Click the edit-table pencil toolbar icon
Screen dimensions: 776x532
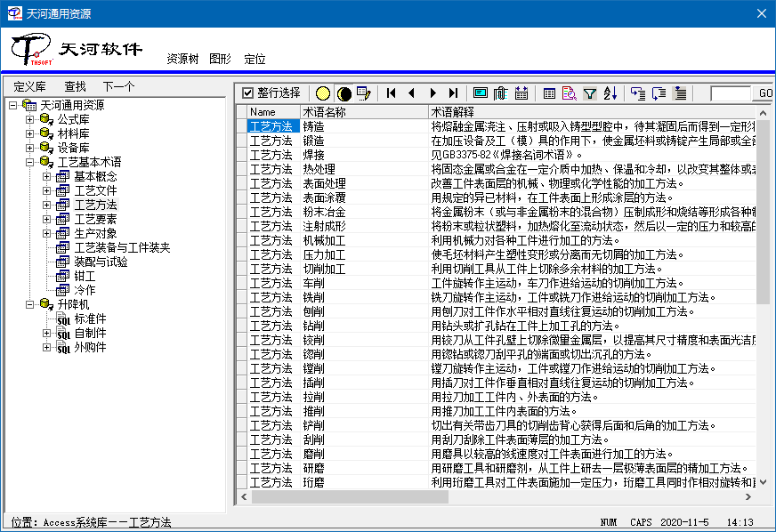coord(364,93)
